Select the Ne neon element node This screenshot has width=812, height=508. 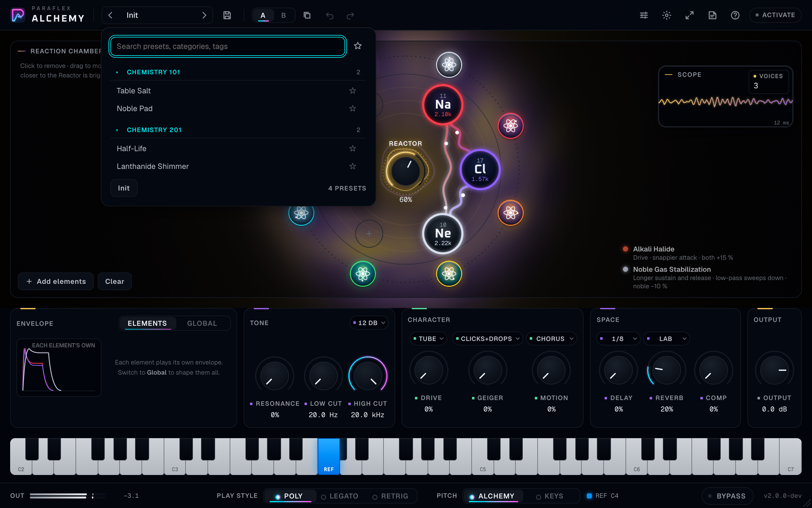(x=442, y=233)
